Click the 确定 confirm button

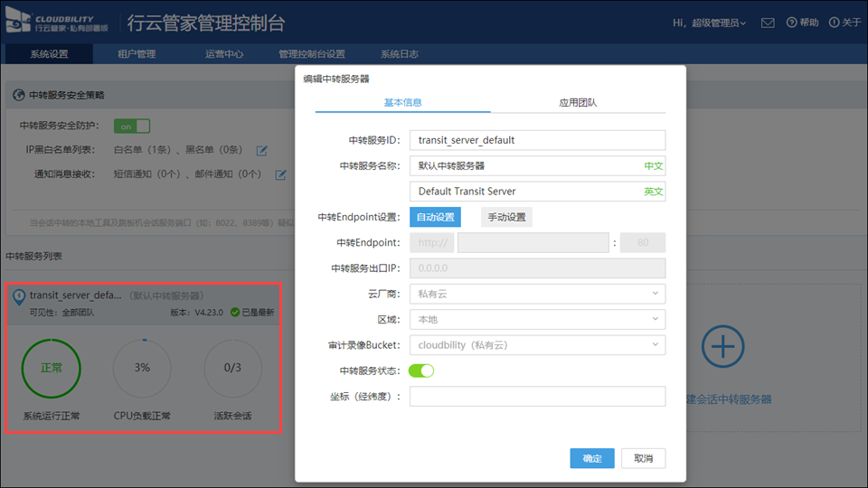tap(592, 458)
